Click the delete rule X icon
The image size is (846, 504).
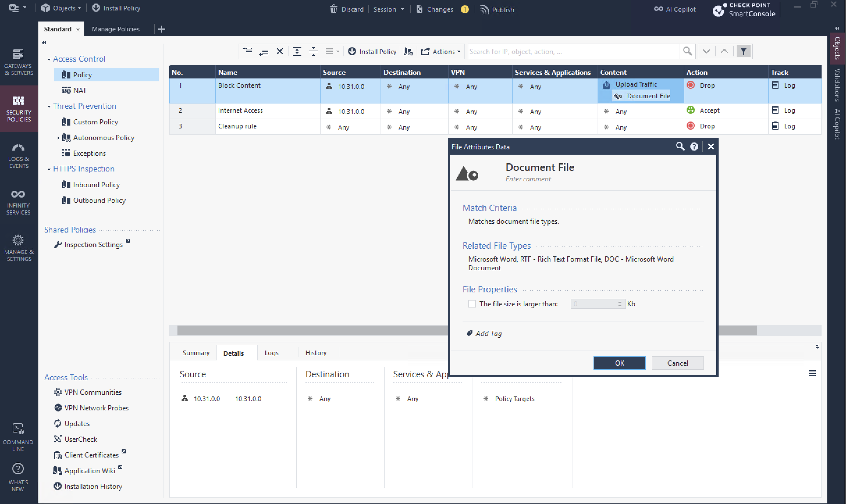(279, 51)
